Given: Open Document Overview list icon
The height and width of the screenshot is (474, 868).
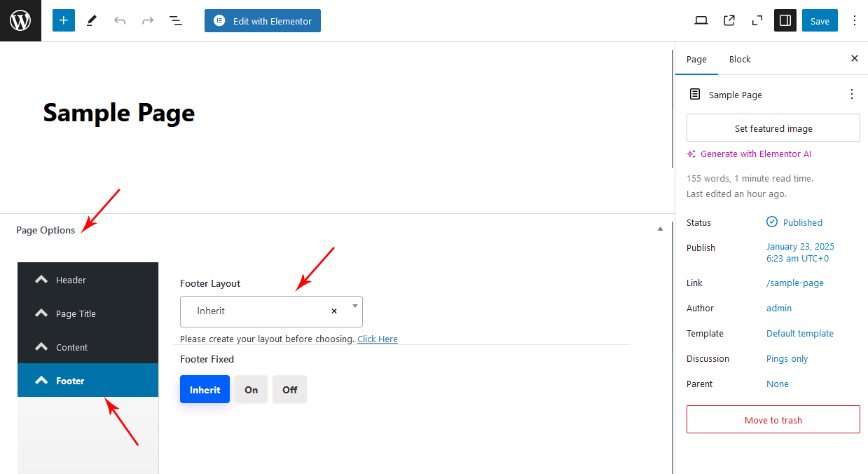Looking at the screenshot, I should pyautogui.click(x=176, y=20).
